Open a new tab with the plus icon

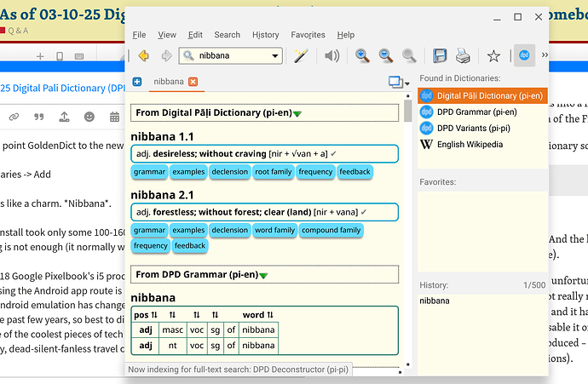(x=137, y=82)
